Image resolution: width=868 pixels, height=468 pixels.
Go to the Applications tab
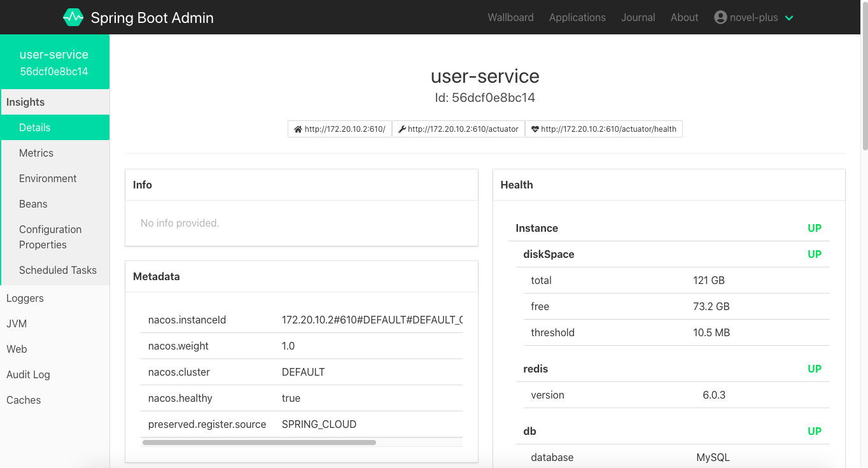(x=577, y=17)
